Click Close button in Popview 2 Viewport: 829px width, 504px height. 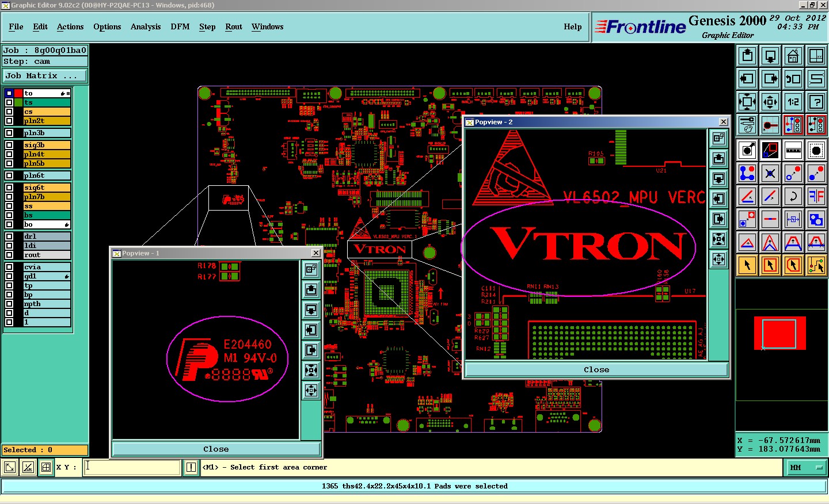pos(596,370)
